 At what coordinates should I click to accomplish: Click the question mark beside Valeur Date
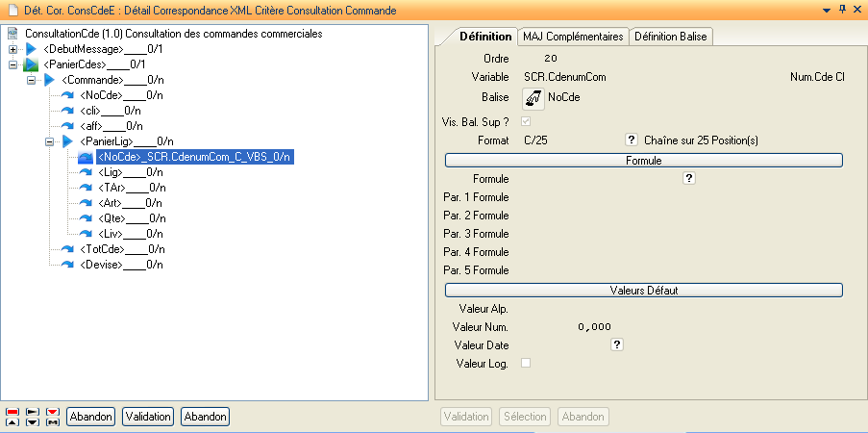click(616, 344)
